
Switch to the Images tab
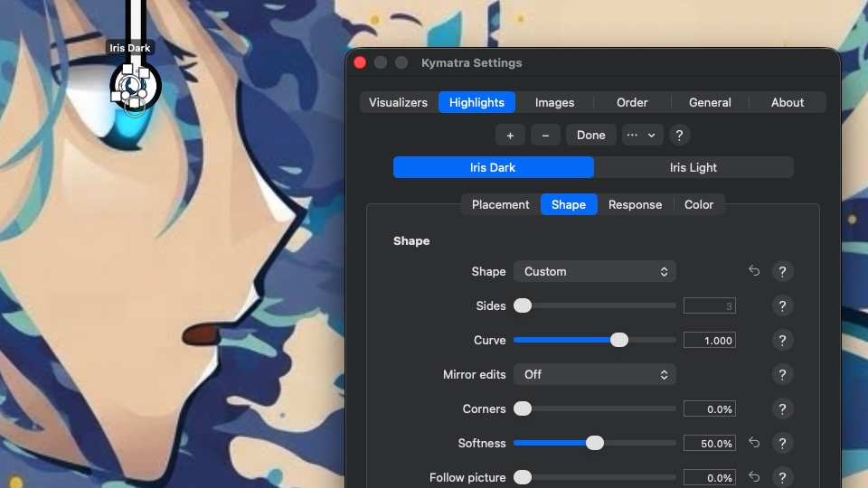554,102
